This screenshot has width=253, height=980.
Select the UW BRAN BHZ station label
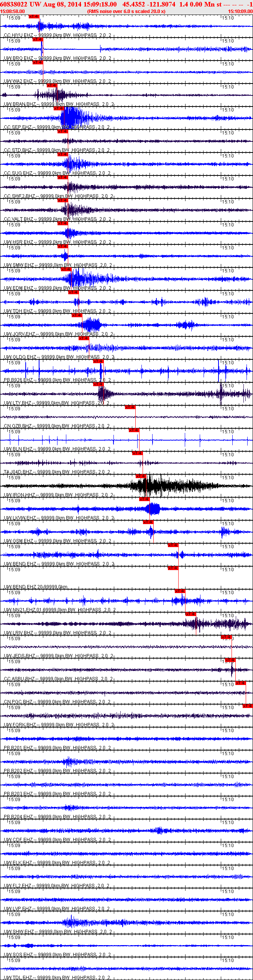59,104
